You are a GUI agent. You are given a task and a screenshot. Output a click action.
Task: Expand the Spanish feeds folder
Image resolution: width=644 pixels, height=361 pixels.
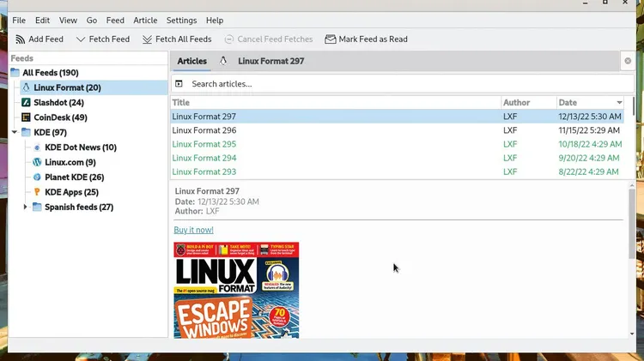[25, 207]
